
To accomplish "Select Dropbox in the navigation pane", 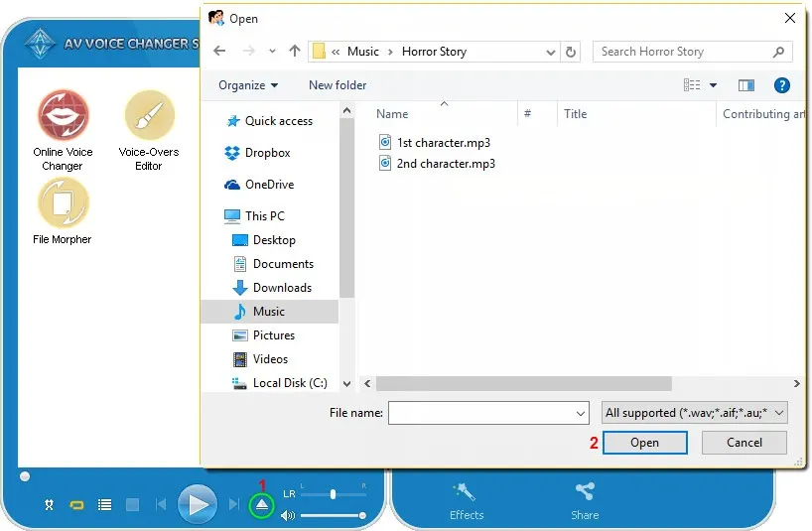I will coord(267,153).
